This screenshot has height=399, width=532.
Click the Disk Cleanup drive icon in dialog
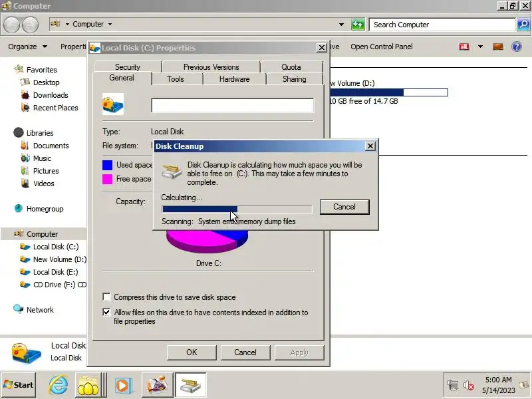coord(172,172)
